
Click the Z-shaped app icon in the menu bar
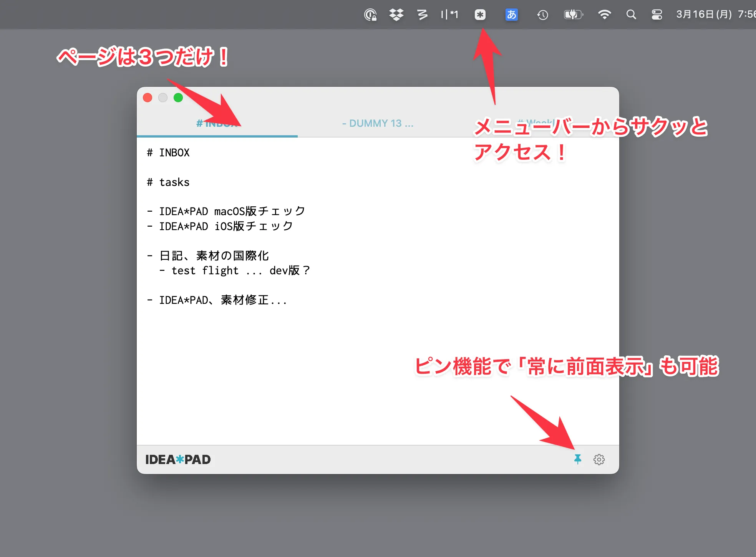[x=422, y=15]
